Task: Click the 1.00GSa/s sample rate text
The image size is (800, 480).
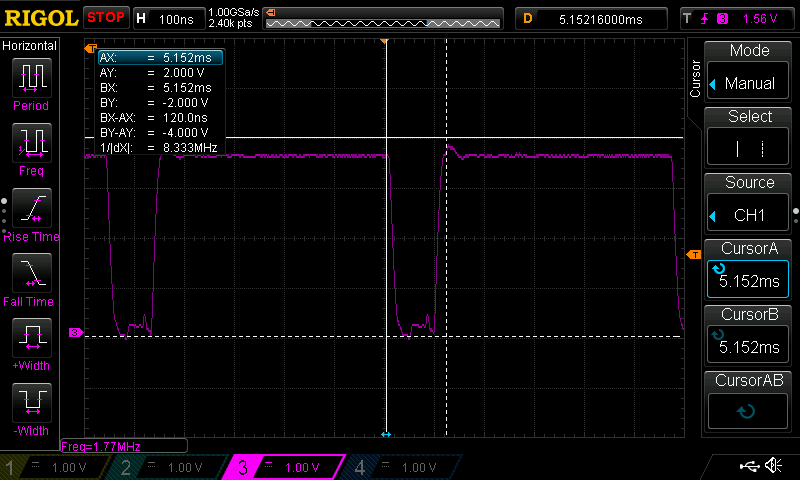Action: coord(234,12)
